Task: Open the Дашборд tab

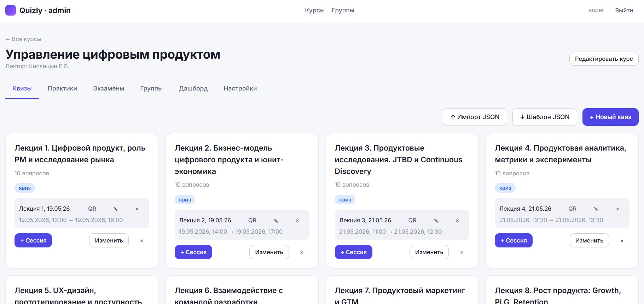Action: point(193,88)
